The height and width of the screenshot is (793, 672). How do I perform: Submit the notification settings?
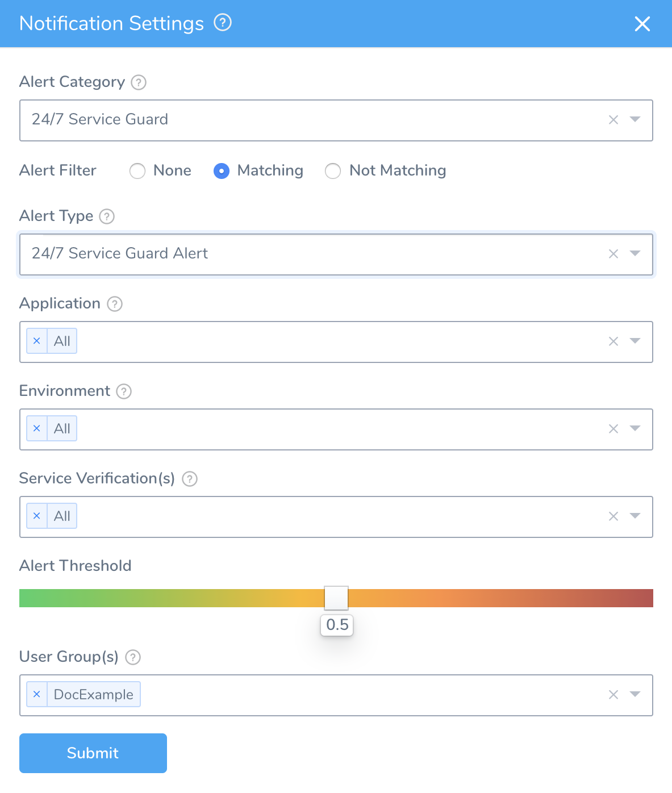(93, 753)
